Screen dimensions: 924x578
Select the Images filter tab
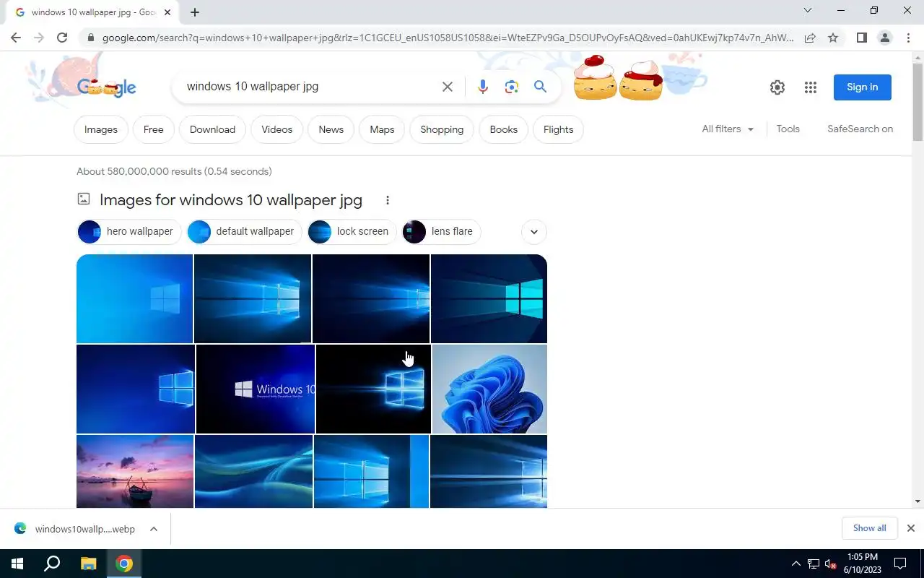pyautogui.click(x=101, y=129)
